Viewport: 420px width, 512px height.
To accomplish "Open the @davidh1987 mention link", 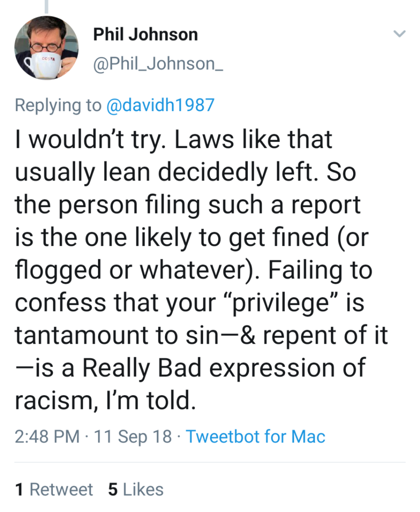I will [x=160, y=105].
